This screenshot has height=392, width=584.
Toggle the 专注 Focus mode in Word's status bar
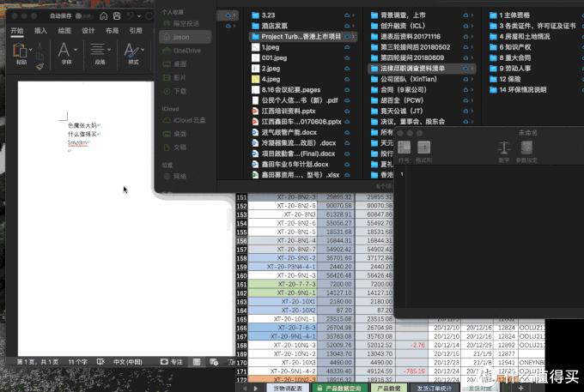[x=172, y=362]
